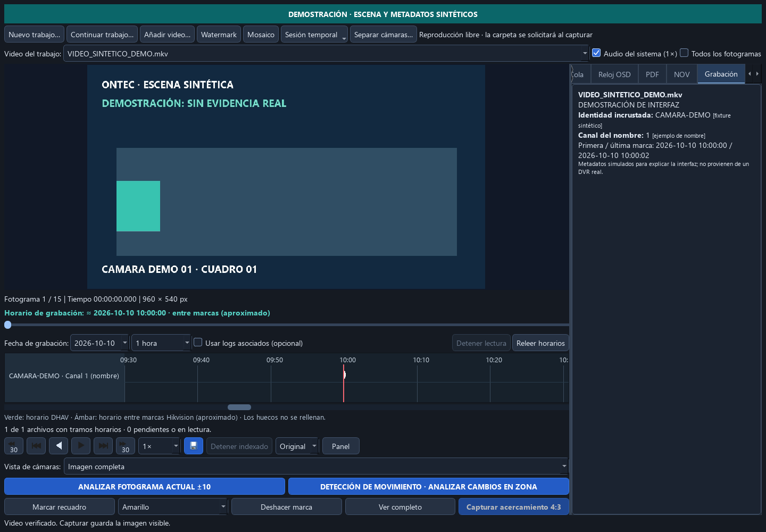Play video in reverse

(59, 446)
